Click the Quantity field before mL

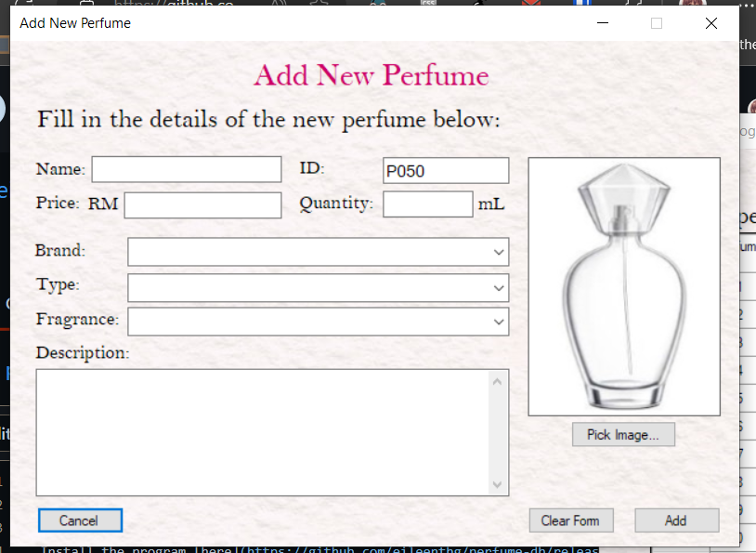(x=427, y=204)
